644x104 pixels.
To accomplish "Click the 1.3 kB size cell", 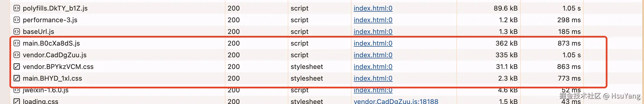I will click(508, 32).
